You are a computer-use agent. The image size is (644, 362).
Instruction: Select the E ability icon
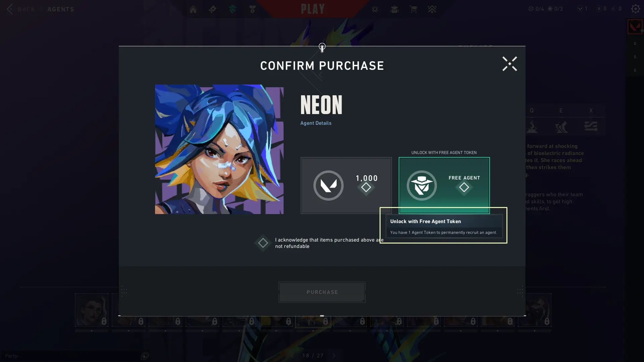tap(561, 127)
